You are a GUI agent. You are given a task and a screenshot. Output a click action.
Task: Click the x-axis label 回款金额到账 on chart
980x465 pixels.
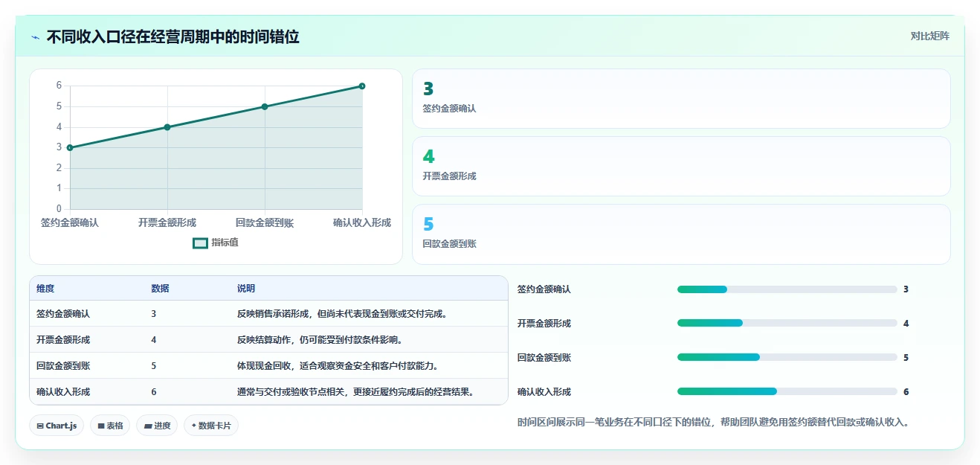pos(265,222)
